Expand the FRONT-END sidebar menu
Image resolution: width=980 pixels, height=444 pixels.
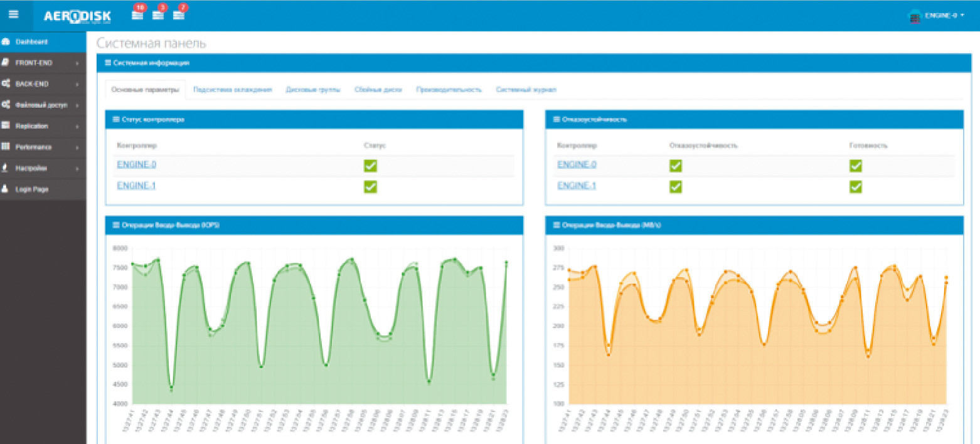pos(43,63)
